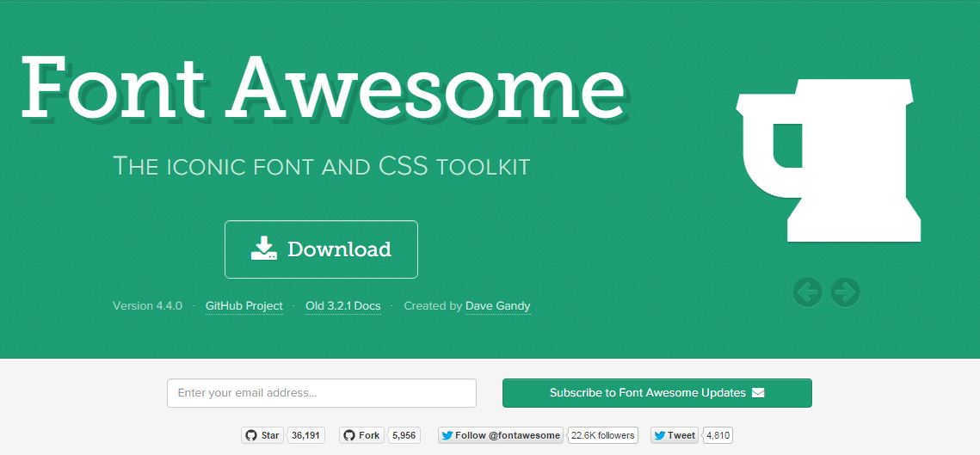Click the download tray icon inside Download button

coord(264,248)
